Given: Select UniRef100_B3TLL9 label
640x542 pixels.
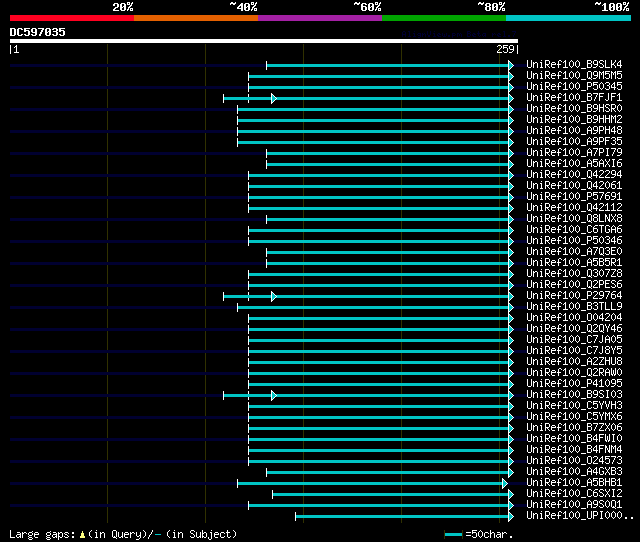Looking at the screenshot, I should pyautogui.click(x=574, y=307).
